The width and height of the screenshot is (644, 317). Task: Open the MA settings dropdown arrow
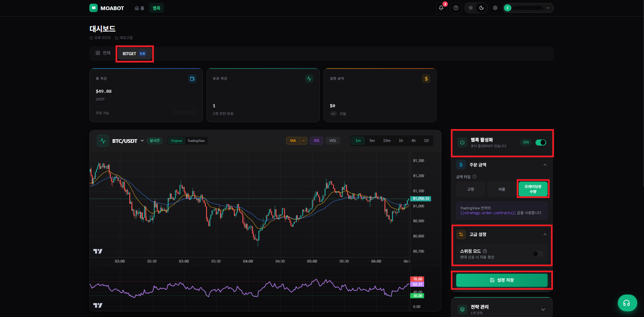coord(304,141)
